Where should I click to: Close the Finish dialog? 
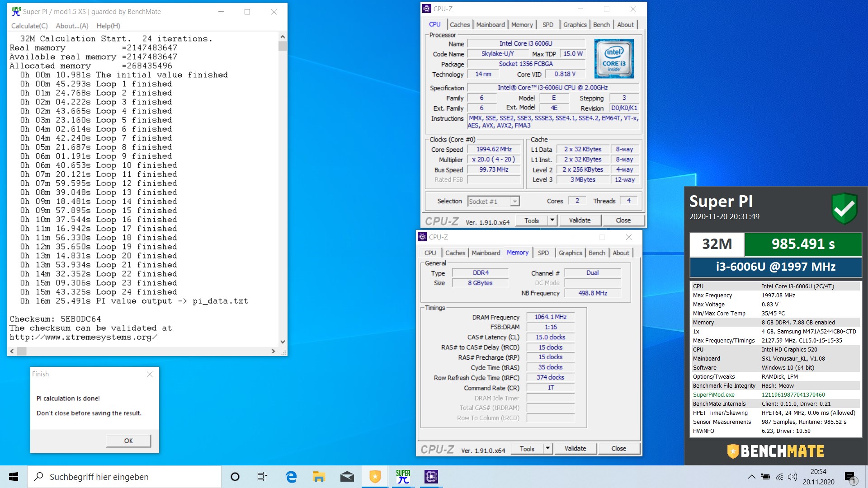pos(150,374)
